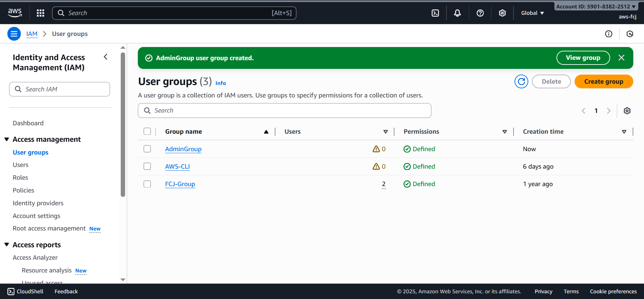The image size is (644, 299).
Task: Open Feedback in the footer
Action: (66, 291)
